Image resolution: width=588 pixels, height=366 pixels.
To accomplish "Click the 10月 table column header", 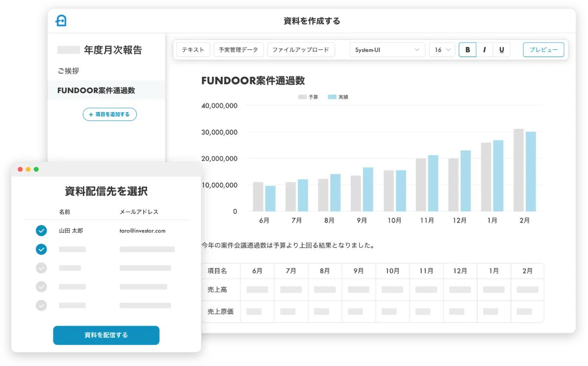I will click(x=392, y=271).
